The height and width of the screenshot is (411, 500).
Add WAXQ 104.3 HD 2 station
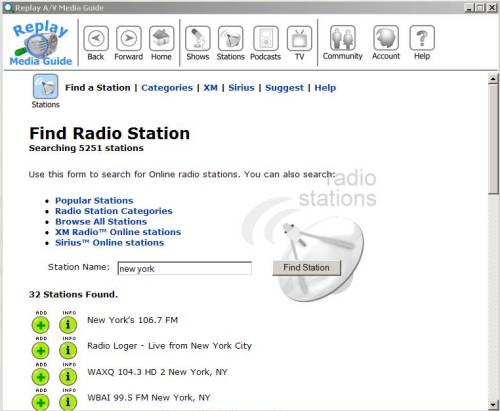41,377
